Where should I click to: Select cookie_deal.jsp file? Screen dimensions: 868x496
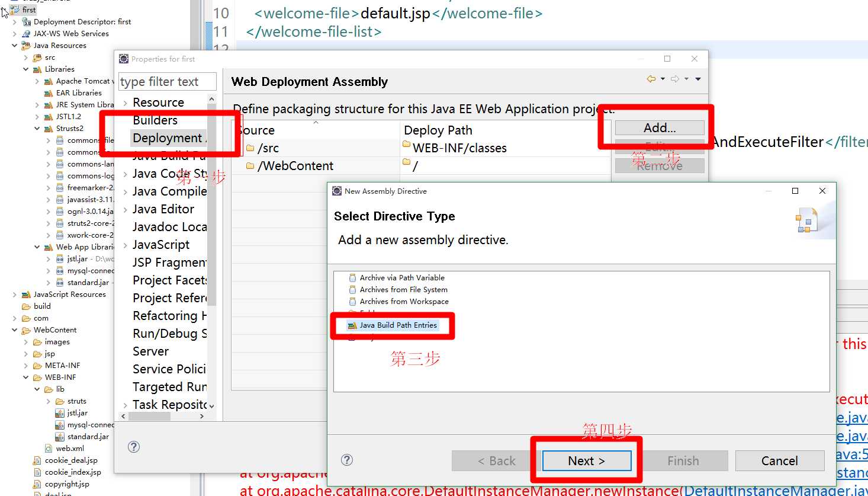tap(71, 460)
